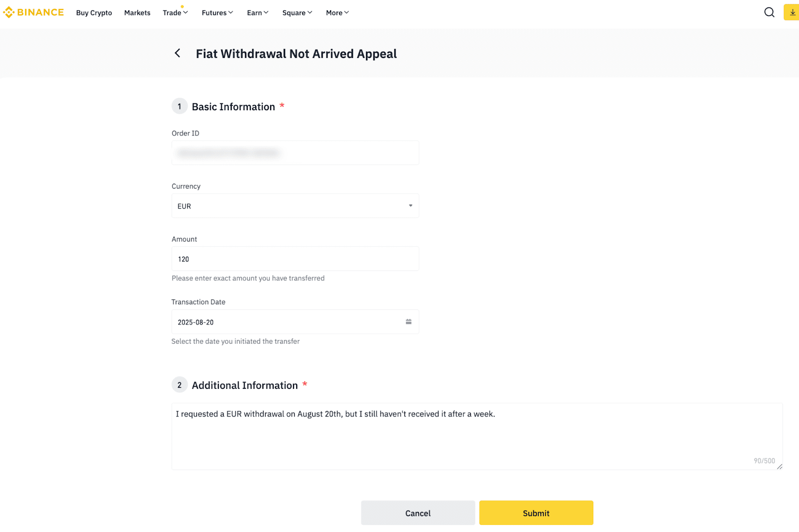
Task: Click inside the Additional Information text area
Action: pos(477,436)
